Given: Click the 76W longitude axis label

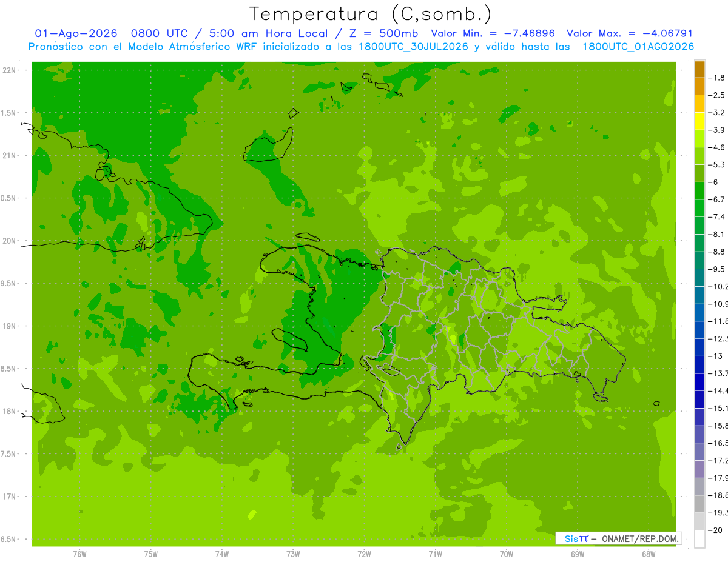Looking at the screenshot, I should point(79,554).
